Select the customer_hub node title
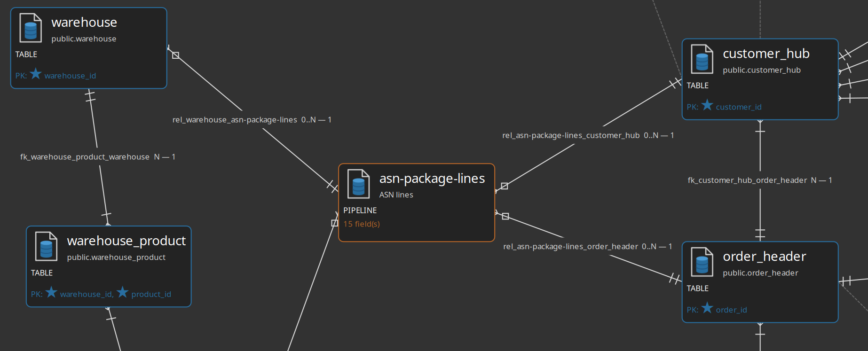This screenshot has height=351, width=868. point(766,54)
